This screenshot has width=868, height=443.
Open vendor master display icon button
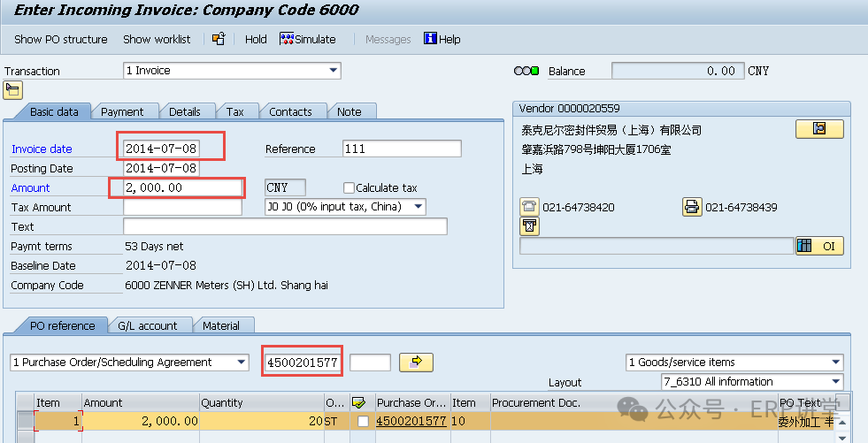click(818, 129)
